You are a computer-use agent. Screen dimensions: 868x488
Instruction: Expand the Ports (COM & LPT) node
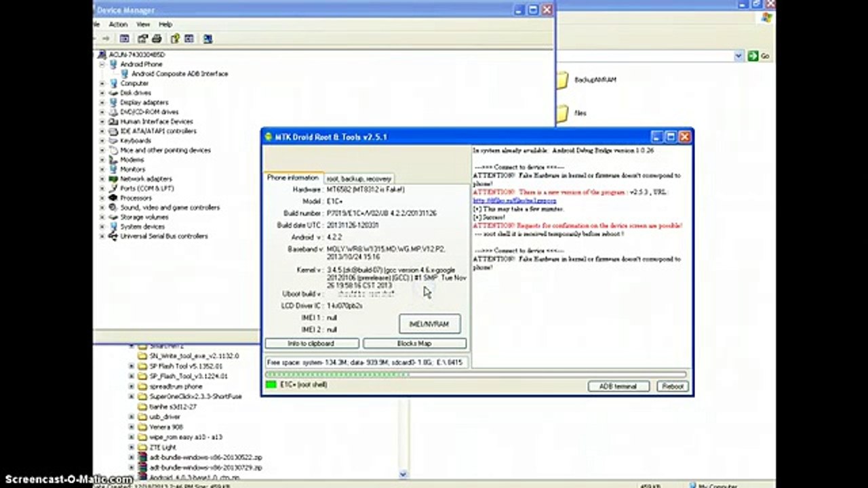pos(102,188)
